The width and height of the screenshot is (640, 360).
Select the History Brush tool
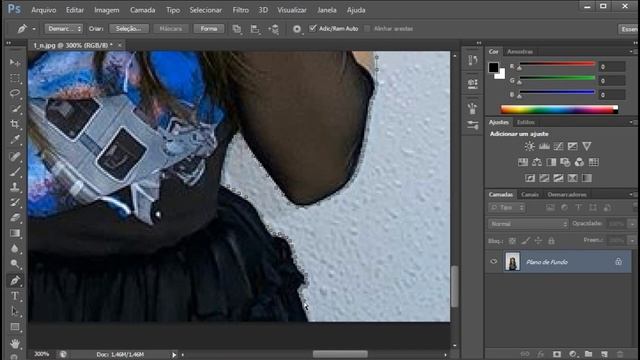coord(15,202)
